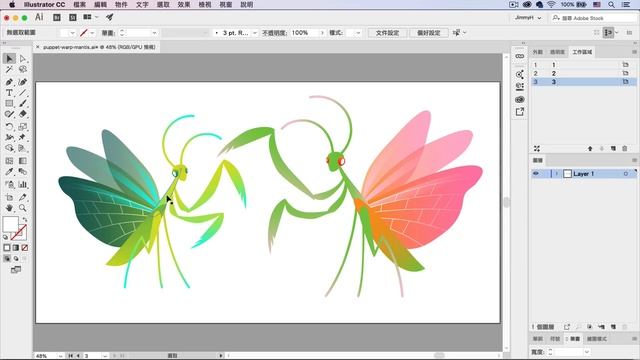
Task: Set paint mode to None
Action: pyautogui.click(x=25, y=248)
